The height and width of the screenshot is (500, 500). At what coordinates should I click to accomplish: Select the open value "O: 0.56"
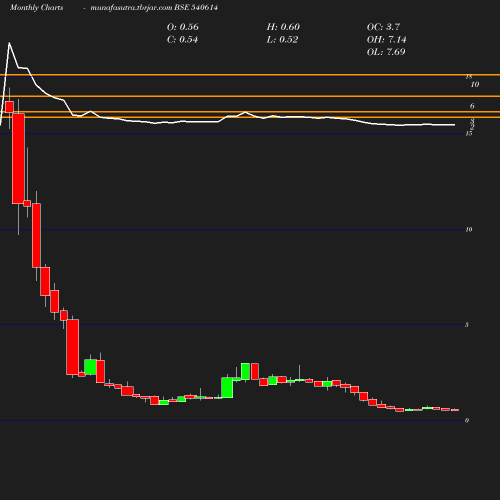183,27
